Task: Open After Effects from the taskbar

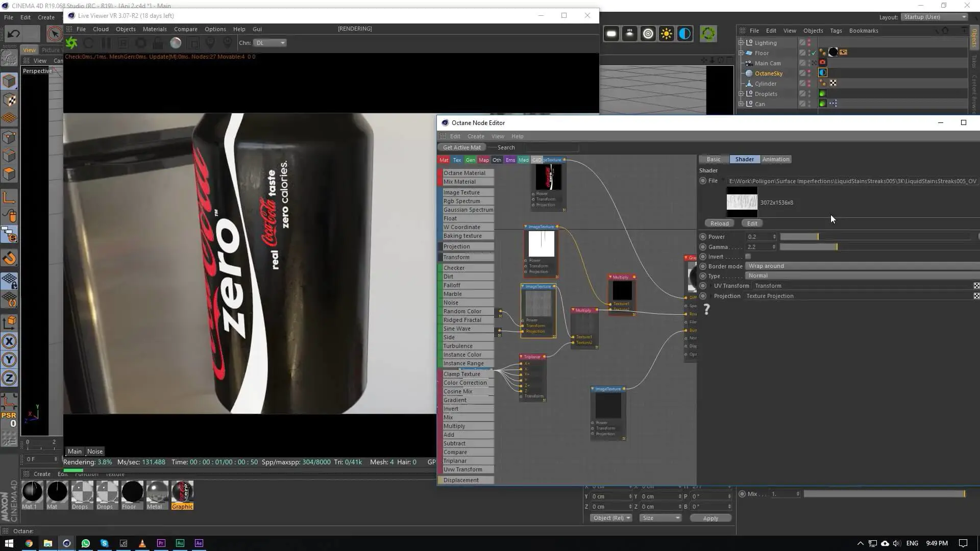Action: pos(199,543)
